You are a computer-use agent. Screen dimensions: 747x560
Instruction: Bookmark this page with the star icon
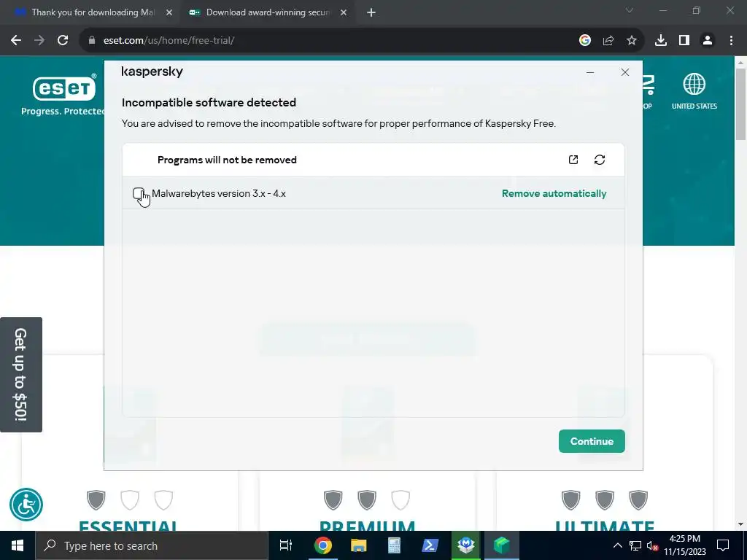click(632, 41)
